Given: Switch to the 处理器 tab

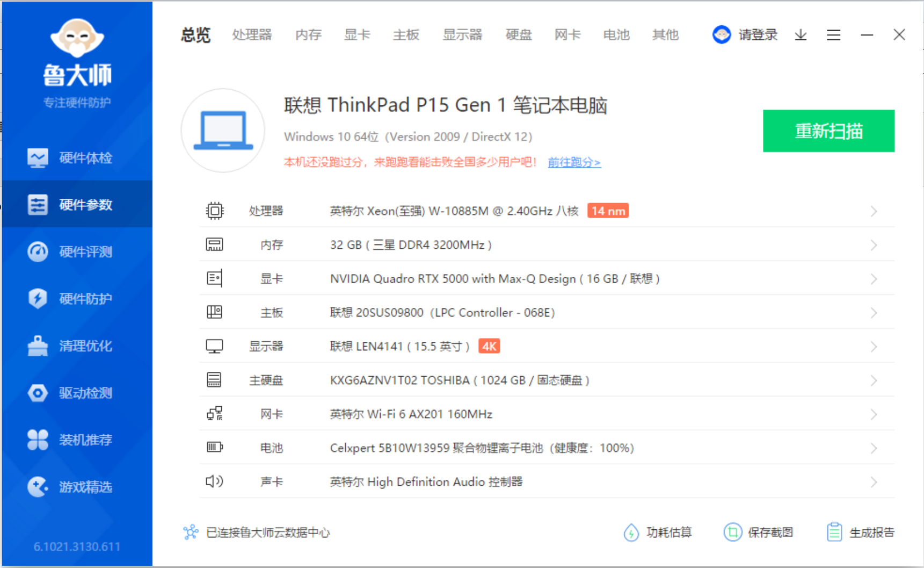Looking at the screenshot, I should [x=252, y=35].
